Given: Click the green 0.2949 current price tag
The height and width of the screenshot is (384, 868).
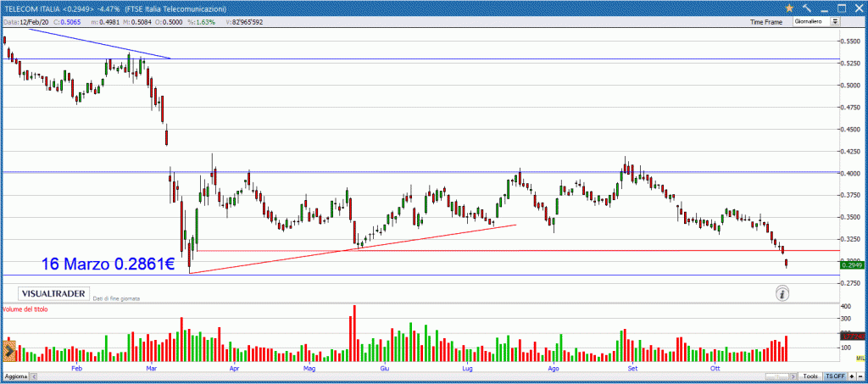Looking at the screenshot, I should coord(853,265).
